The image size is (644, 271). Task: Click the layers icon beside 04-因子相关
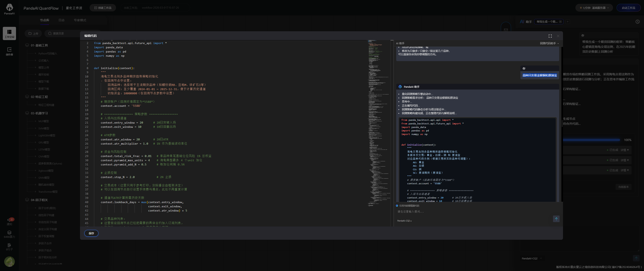(27, 200)
